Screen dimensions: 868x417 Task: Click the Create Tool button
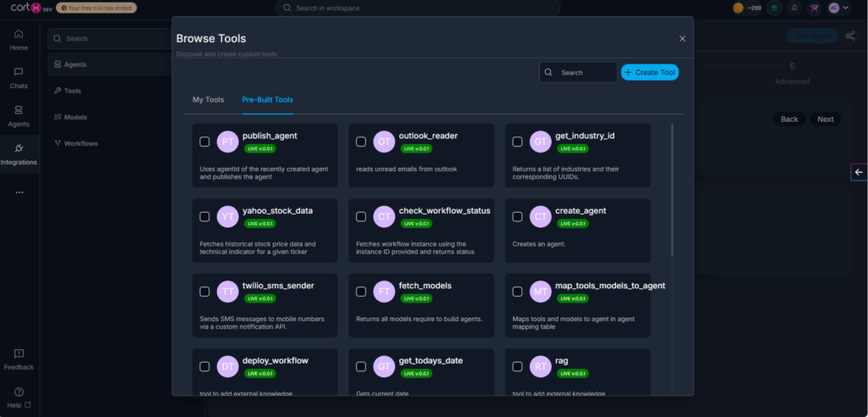pyautogui.click(x=649, y=73)
